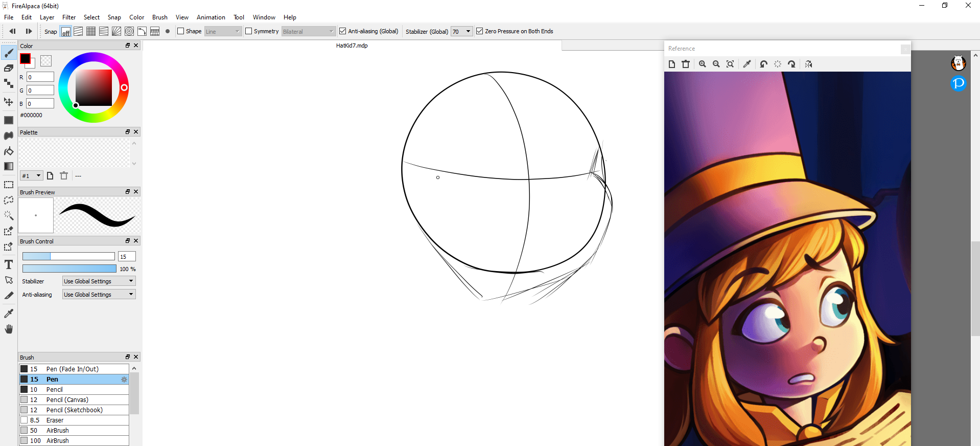This screenshot has height=446, width=980.
Task: Toggle the Pen (Fade In/Out) color box
Action: (x=24, y=369)
